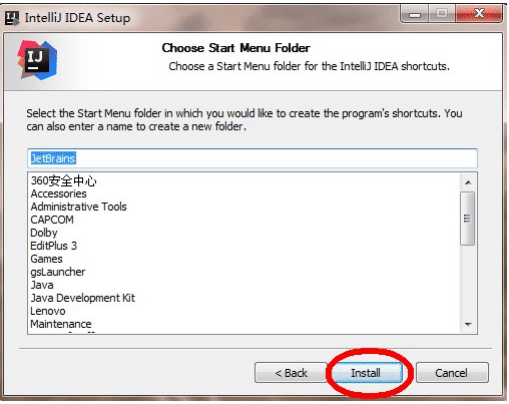Select Lenovo in the folder list
This screenshot has height=404, width=509.
click(48, 311)
